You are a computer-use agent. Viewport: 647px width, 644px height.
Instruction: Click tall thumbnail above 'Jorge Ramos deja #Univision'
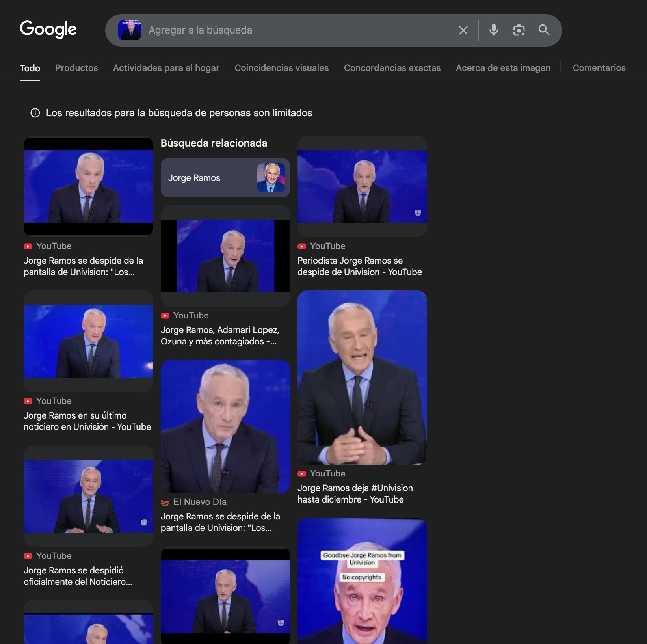[x=362, y=378]
